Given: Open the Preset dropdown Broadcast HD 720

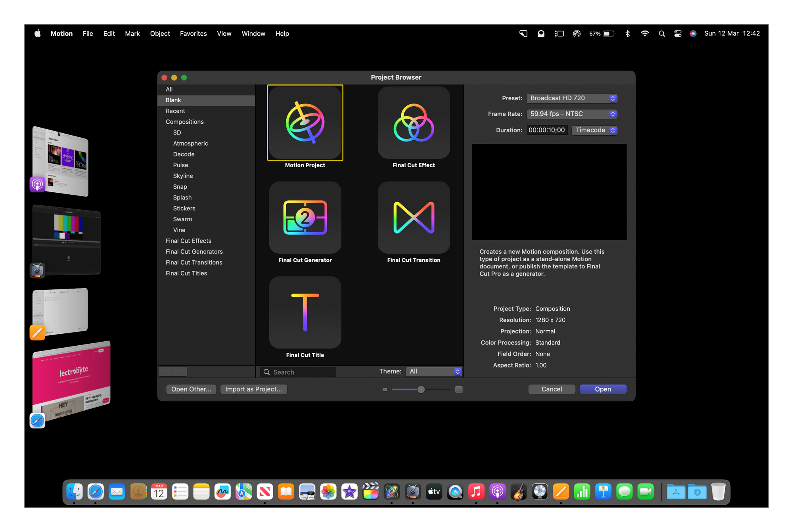Looking at the screenshot, I should [572, 98].
